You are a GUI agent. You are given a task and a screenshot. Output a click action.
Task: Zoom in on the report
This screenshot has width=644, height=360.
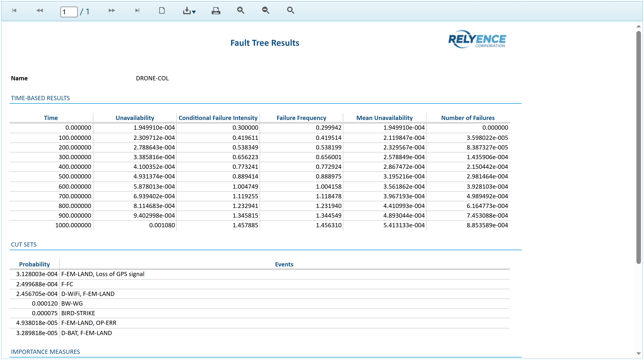coord(241,10)
